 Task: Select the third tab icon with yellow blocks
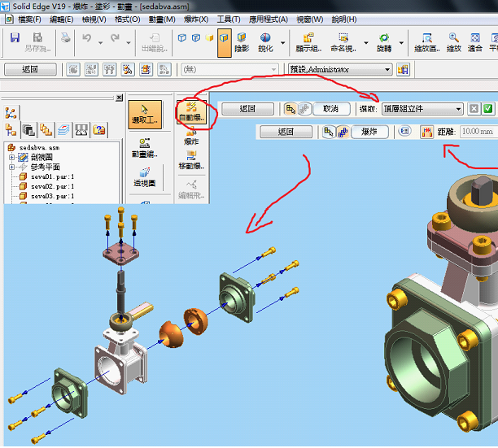(46, 130)
